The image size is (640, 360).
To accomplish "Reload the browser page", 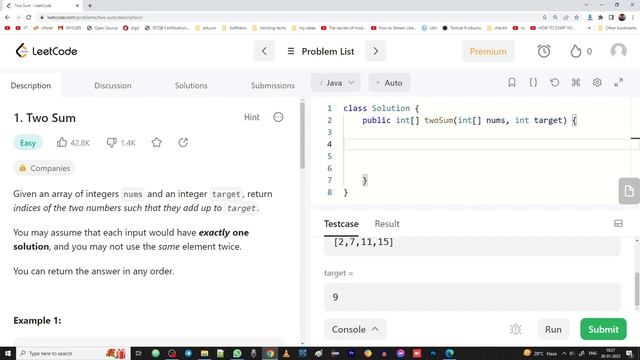I will pyautogui.click(x=29, y=17).
